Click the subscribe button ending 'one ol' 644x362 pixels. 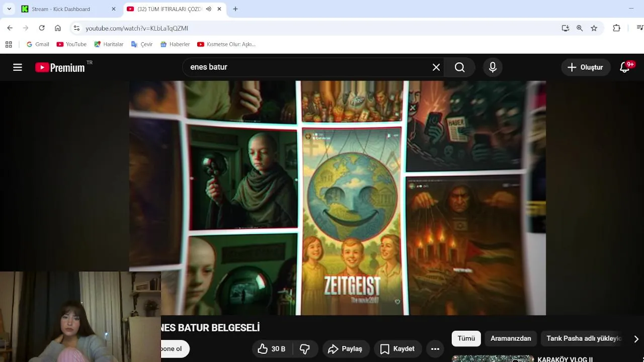click(174, 349)
